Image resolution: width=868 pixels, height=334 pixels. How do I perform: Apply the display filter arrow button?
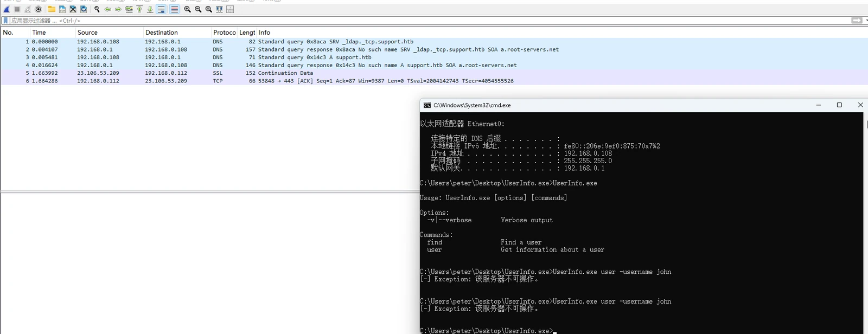tap(857, 21)
